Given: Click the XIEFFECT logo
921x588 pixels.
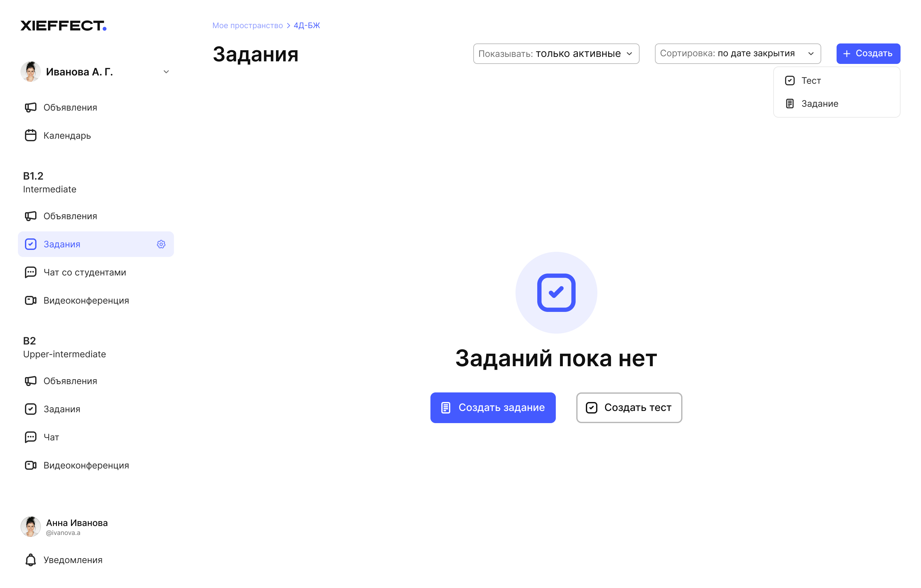Looking at the screenshot, I should [64, 26].
